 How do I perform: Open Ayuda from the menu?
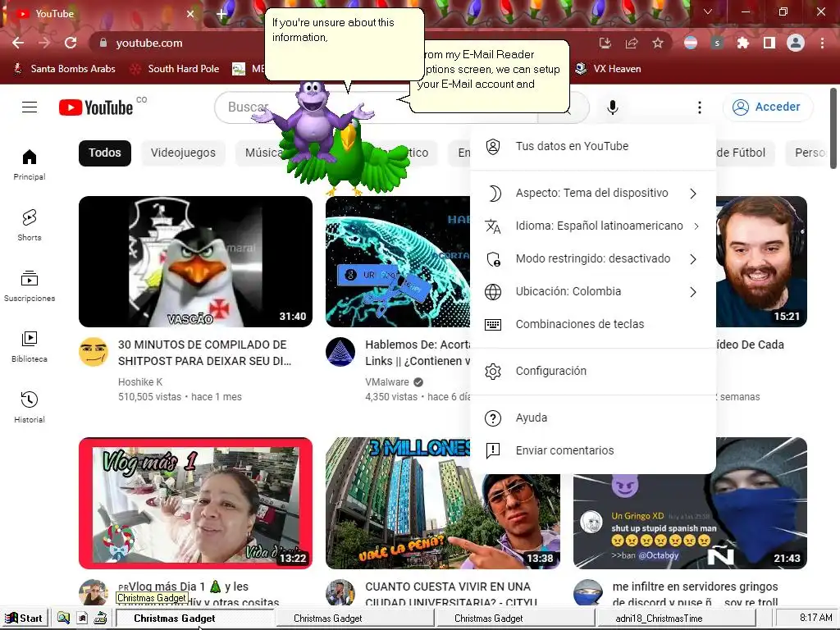point(593,418)
